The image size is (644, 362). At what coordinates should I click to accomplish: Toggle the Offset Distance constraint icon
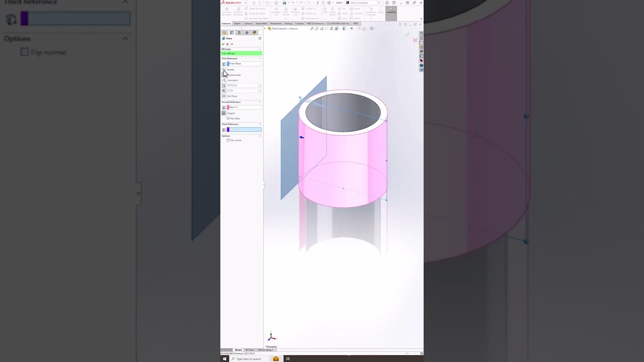pos(224,90)
